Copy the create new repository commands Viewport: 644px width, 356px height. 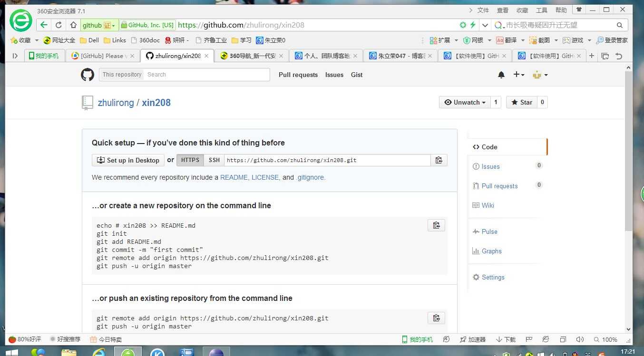436,225
